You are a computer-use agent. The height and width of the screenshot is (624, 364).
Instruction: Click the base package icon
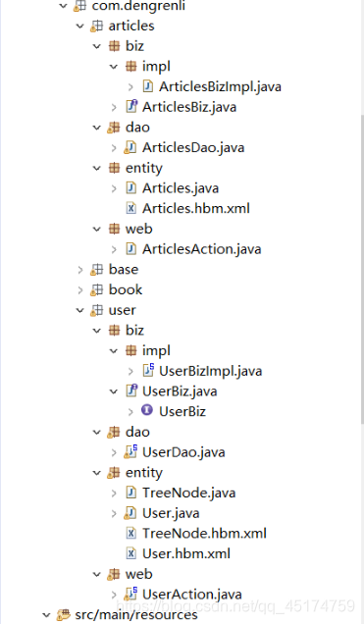96,270
